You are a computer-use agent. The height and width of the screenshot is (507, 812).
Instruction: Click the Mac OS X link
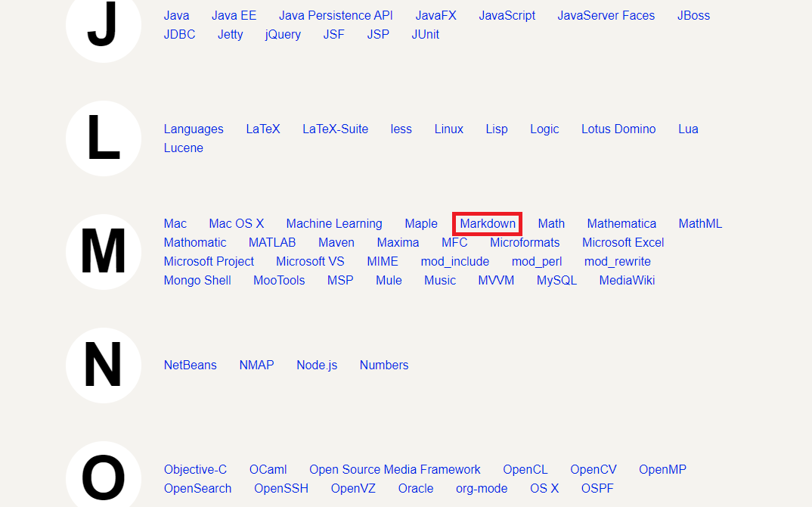pyautogui.click(x=236, y=223)
